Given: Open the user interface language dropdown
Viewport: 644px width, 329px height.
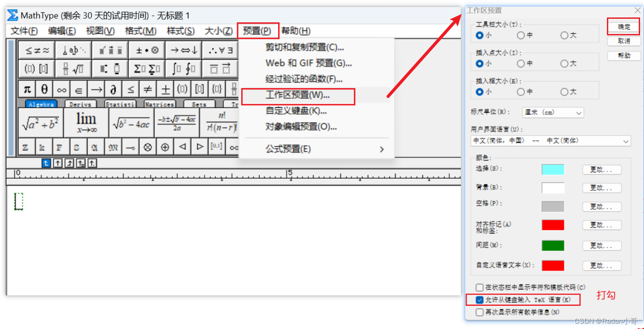Looking at the screenshot, I should (551, 141).
